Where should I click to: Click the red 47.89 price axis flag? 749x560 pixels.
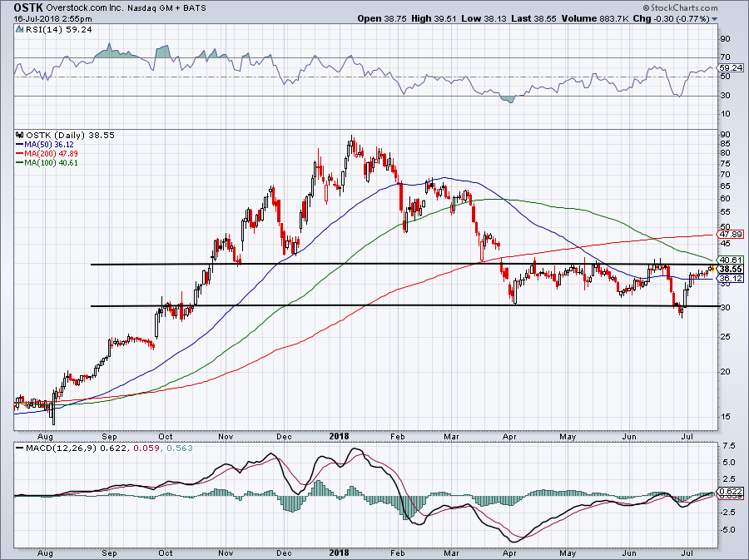coord(731,235)
